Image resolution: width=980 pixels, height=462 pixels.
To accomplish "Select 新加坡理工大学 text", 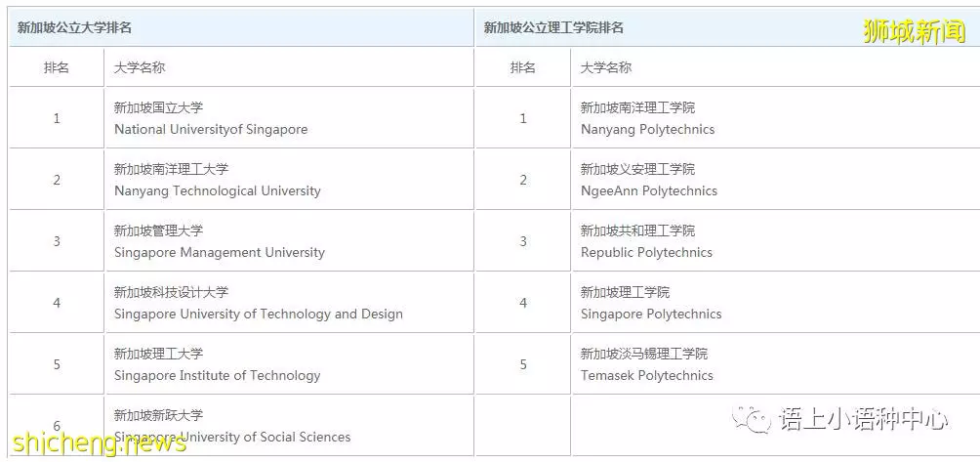I will [x=158, y=354].
